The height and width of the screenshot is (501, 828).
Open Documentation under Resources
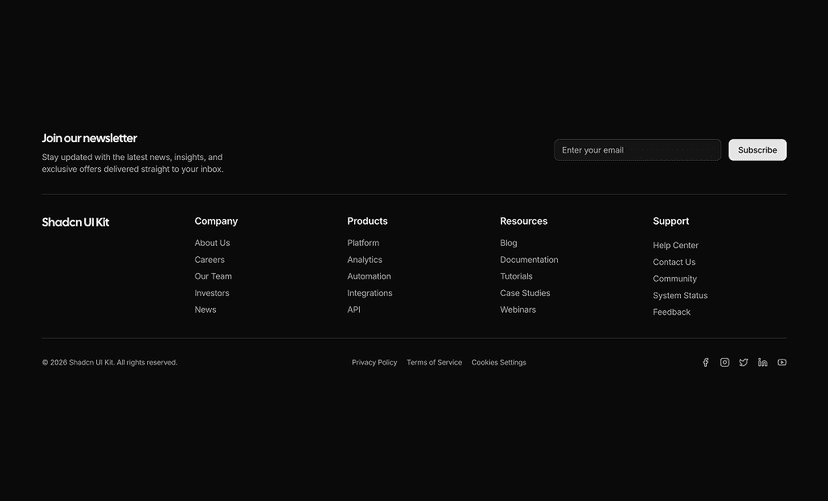(x=529, y=260)
